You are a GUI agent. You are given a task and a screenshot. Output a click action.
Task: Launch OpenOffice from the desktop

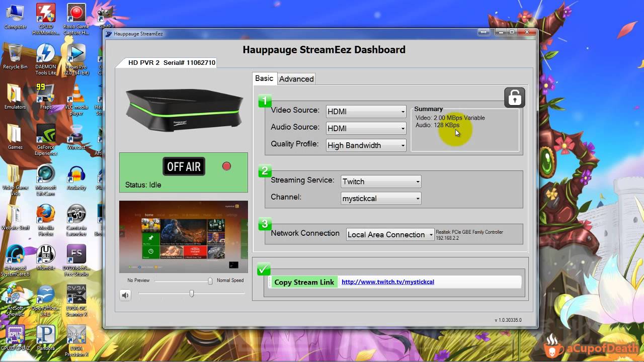tap(46, 301)
